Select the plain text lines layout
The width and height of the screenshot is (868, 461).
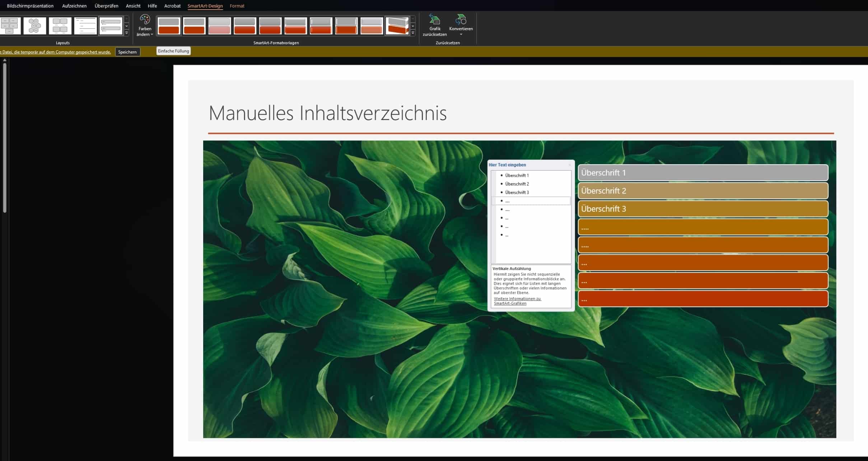pyautogui.click(x=85, y=26)
